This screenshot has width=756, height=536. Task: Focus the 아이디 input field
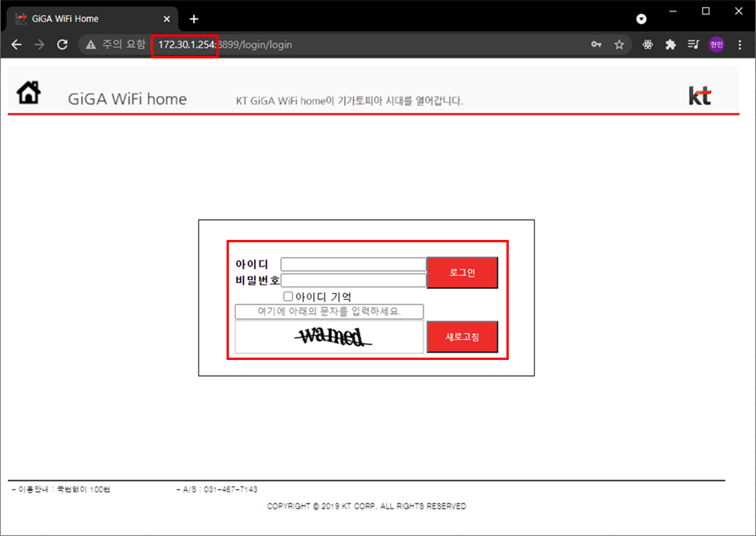pos(353,264)
